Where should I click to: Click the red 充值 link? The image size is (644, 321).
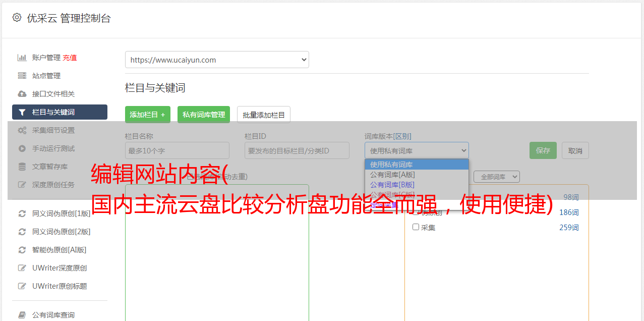tap(70, 58)
